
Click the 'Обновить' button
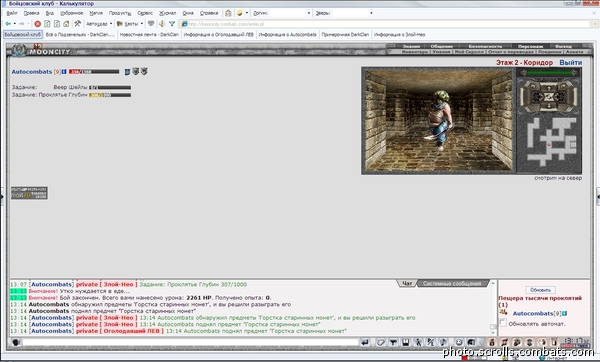point(540,290)
